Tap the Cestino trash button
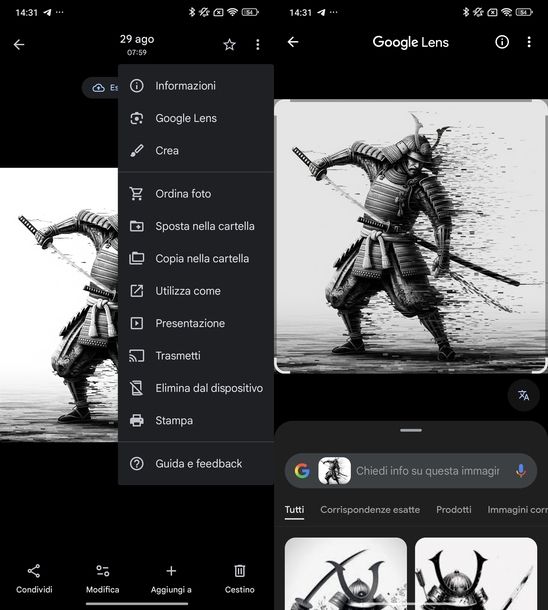The image size is (548, 610). 240,579
